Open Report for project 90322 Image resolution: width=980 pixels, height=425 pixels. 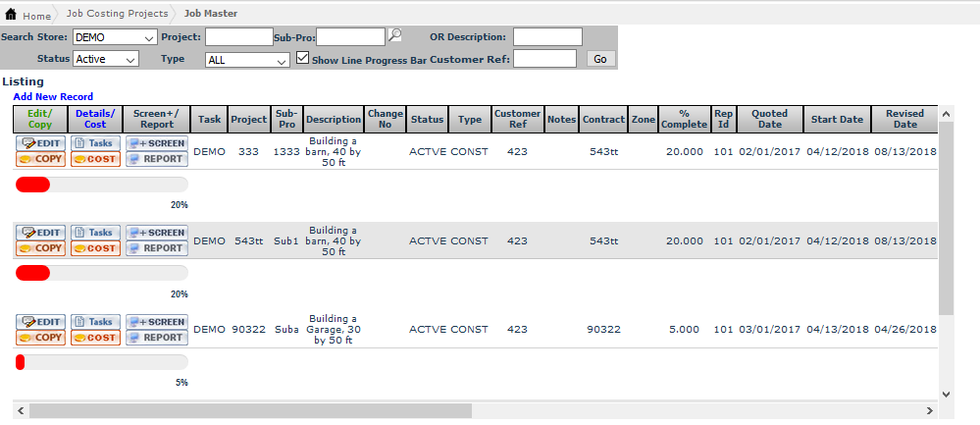(156, 338)
